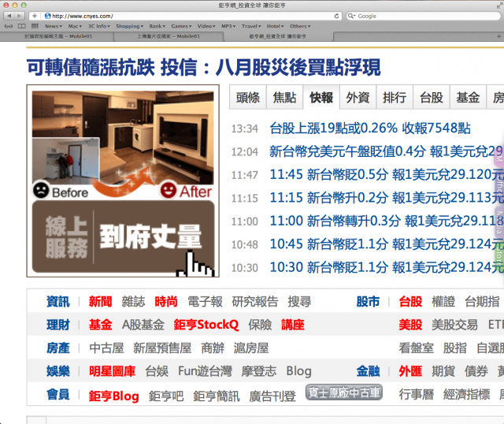Open 11:15 新台幣升0.2分 news link
The image size is (504, 424).
tap(387, 198)
